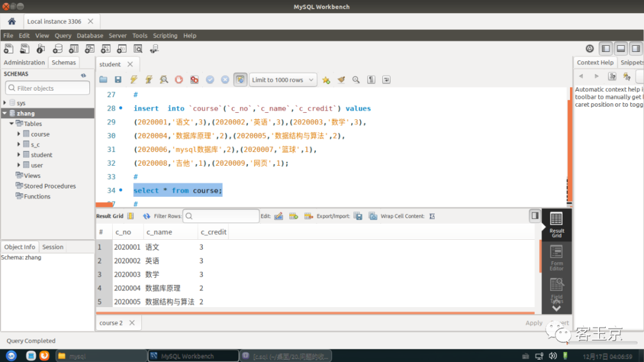Image resolution: width=644 pixels, height=362 pixels.
Task: Switch to the Session tab
Action: click(x=52, y=247)
